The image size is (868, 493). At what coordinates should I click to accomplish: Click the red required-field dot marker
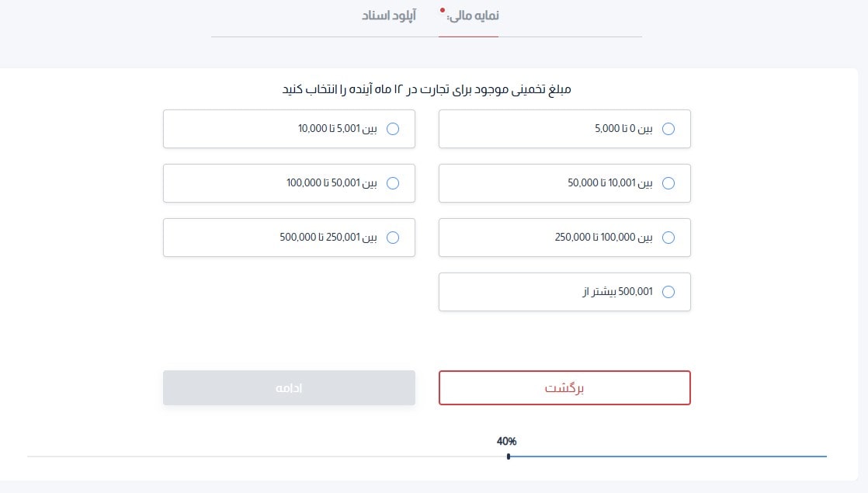pos(443,11)
